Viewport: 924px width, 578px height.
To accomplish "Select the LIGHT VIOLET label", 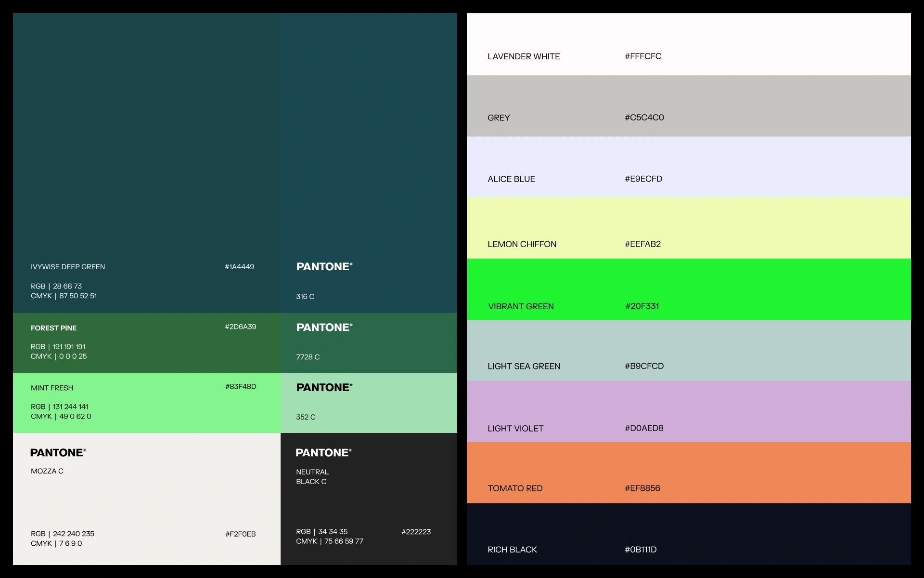I will [515, 428].
